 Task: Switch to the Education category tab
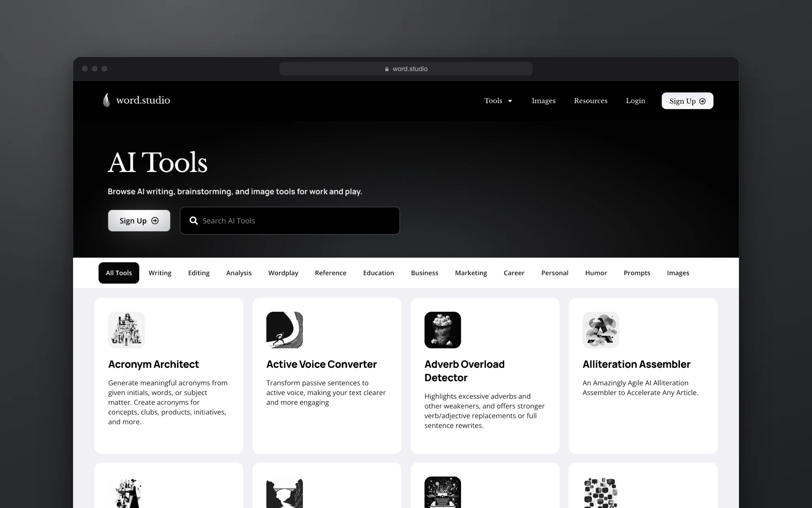[x=379, y=273]
